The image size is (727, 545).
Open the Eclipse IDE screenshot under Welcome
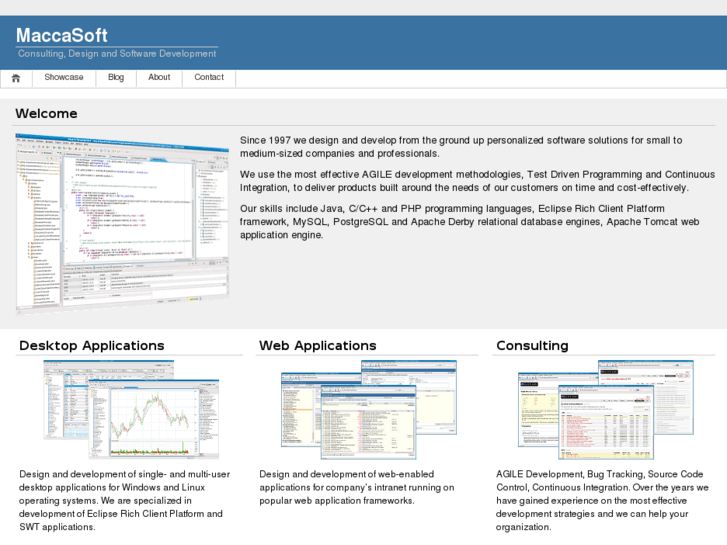point(122,223)
